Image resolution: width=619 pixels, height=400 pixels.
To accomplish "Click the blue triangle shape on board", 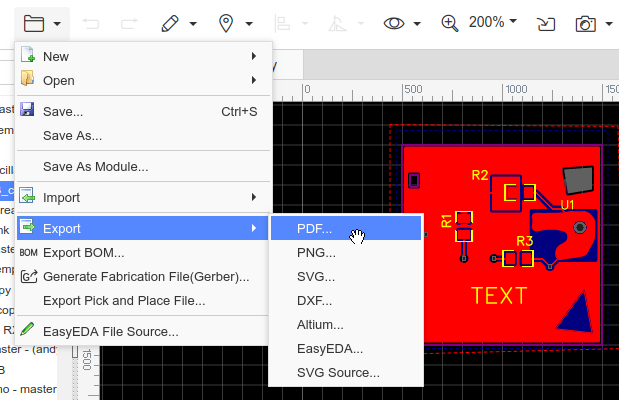I will coord(577,314).
